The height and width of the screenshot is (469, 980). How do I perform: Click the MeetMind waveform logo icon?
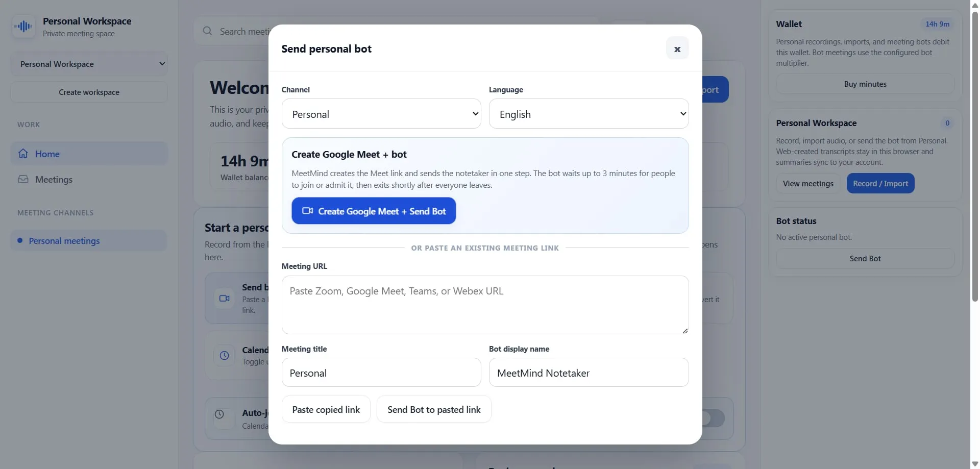tap(23, 27)
